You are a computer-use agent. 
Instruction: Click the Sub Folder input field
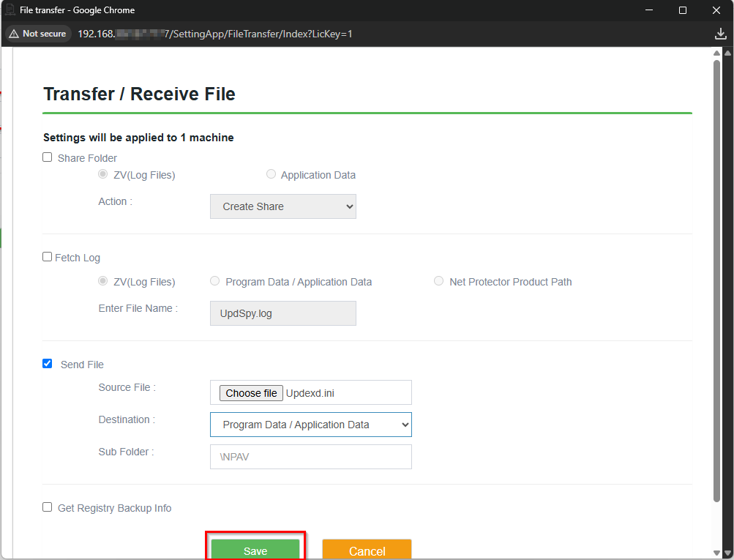coord(310,457)
